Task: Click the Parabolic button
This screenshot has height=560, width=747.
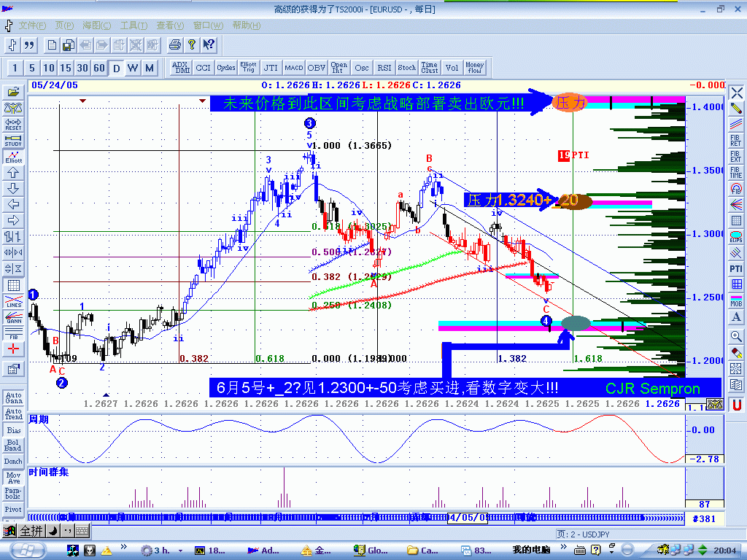Action: click(13, 493)
